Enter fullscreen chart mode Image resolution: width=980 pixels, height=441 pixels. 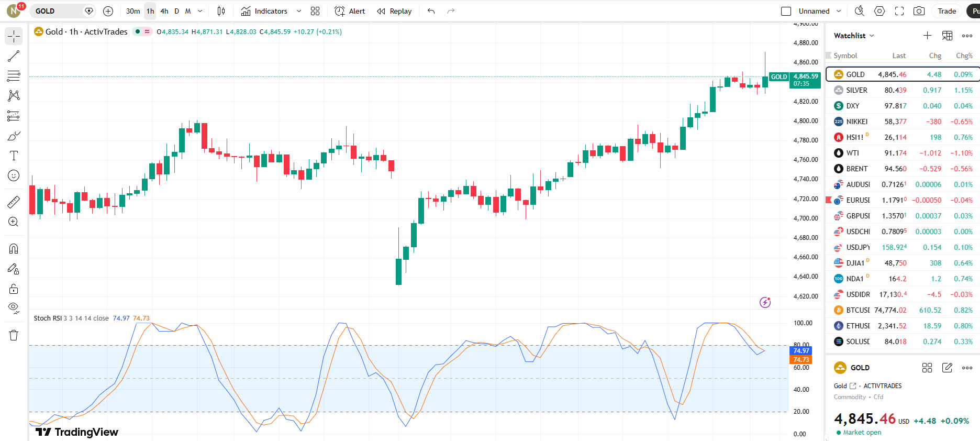(899, 11)
